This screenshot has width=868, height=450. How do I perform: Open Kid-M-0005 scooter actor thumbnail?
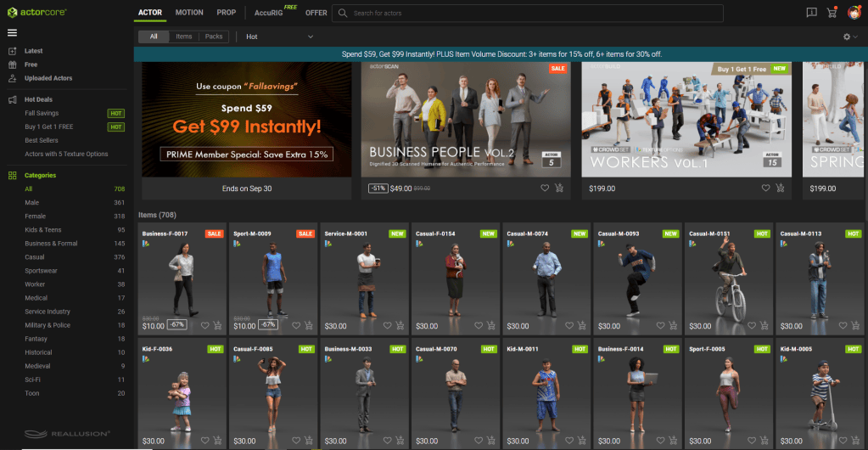click(x=820, y=395)
